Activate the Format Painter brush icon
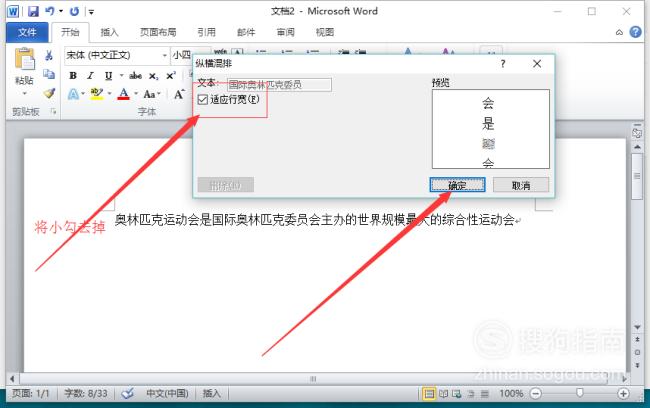The width and height of the screenshot is (650, 408). [49, 93]
